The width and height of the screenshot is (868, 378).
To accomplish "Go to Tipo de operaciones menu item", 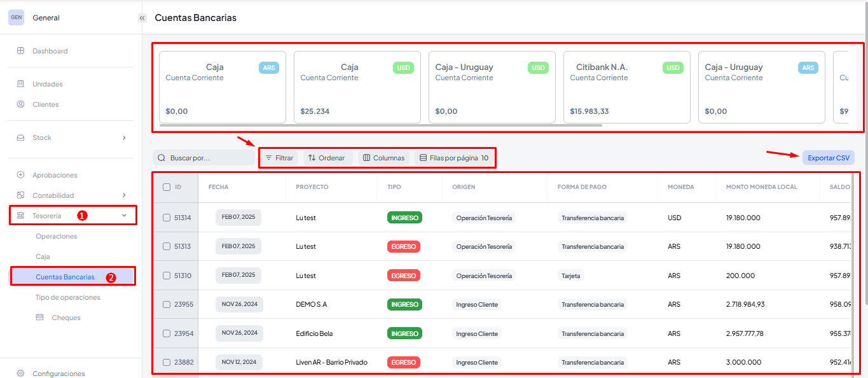I will pos(67,297).
